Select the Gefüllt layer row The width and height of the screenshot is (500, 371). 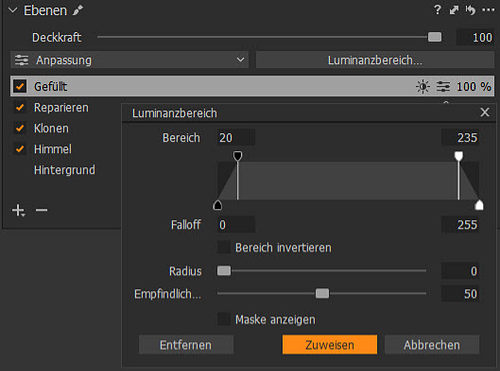252,86
